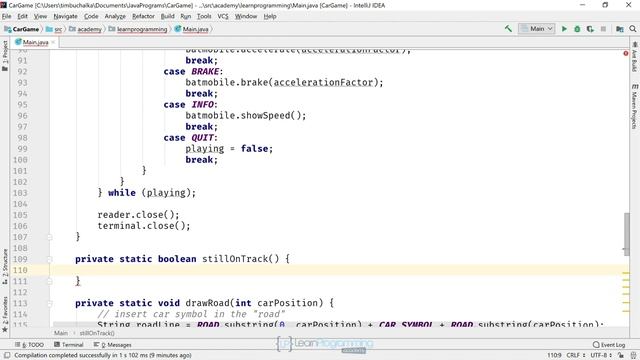The height and width of the screenshot is (360, 640).
Task: Click stillOnTrack() in the editor breadcrumb
Action: (x=97, y=333)
